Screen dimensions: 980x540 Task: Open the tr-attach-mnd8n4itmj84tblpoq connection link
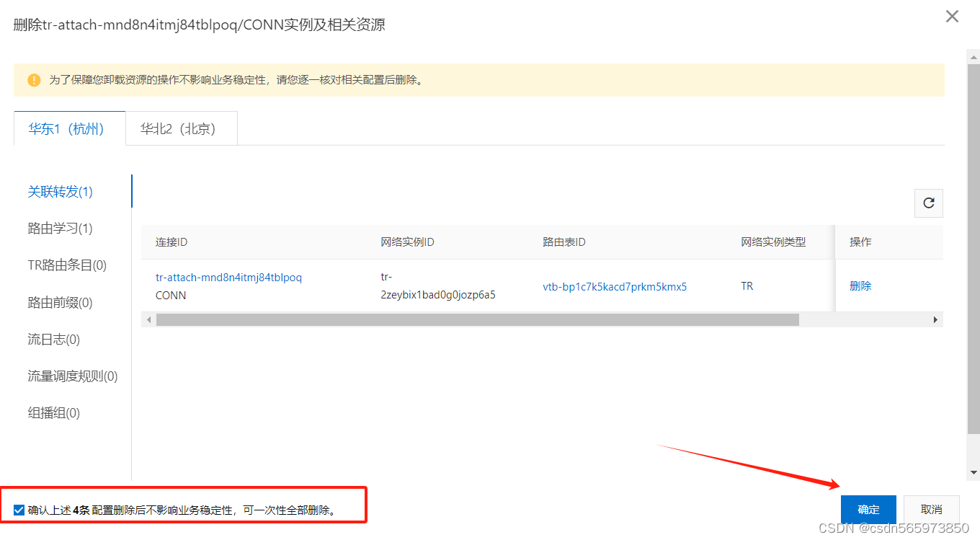tap(228, 278)
